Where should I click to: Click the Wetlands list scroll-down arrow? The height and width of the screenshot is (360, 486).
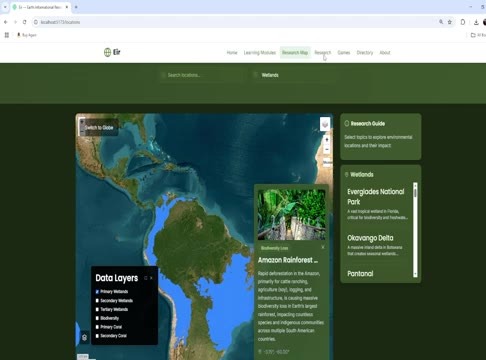[415, 274]
